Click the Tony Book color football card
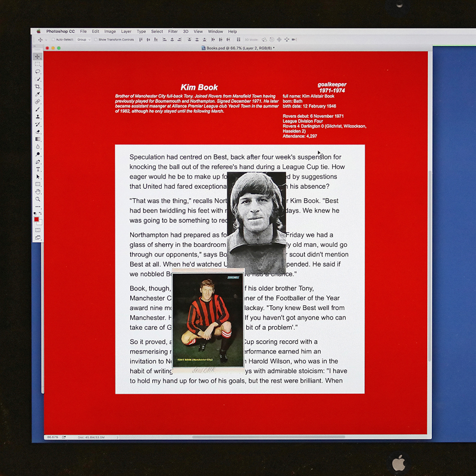Image resolution: width=476 pixels, height=476 pixels. pyautogui.click(x=208, y=320)
